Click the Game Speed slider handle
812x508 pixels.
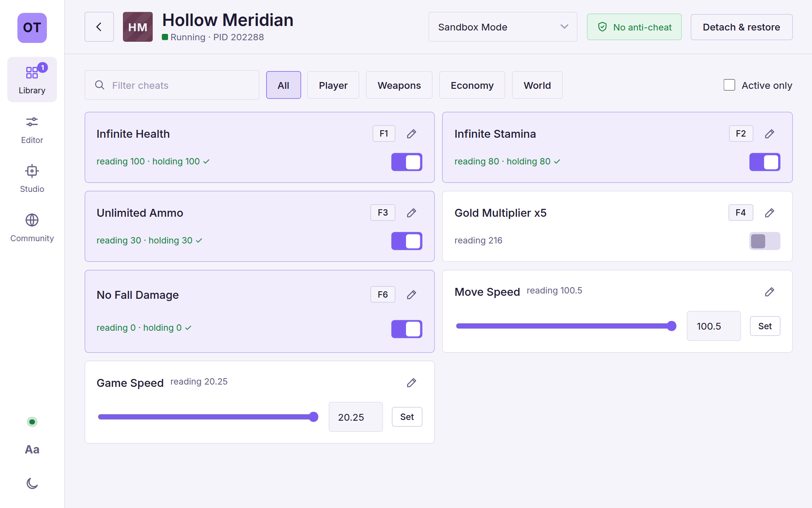[x=314, y=417]
